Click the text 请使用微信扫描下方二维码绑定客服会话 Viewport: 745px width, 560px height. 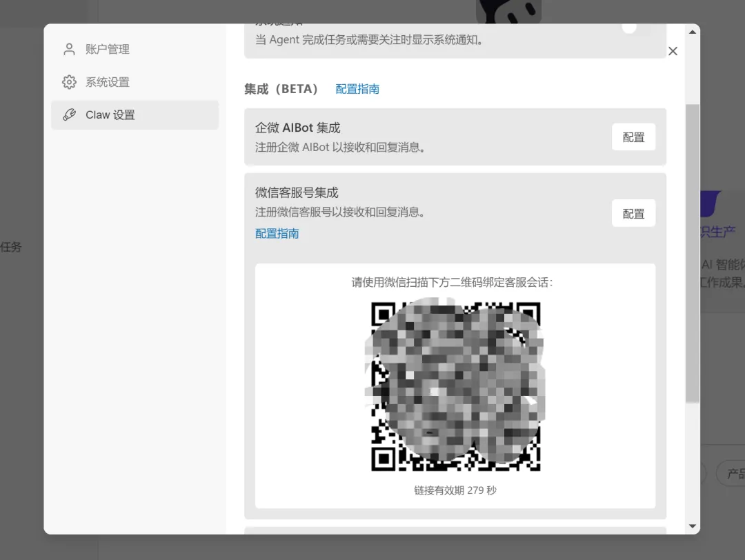click(452, 283)
